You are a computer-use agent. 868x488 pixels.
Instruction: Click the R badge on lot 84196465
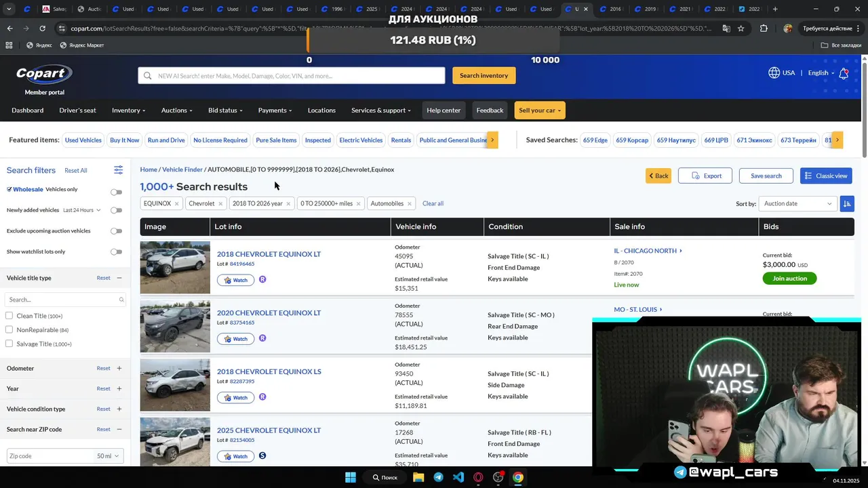pyautogui.click(x=262, y=279)
